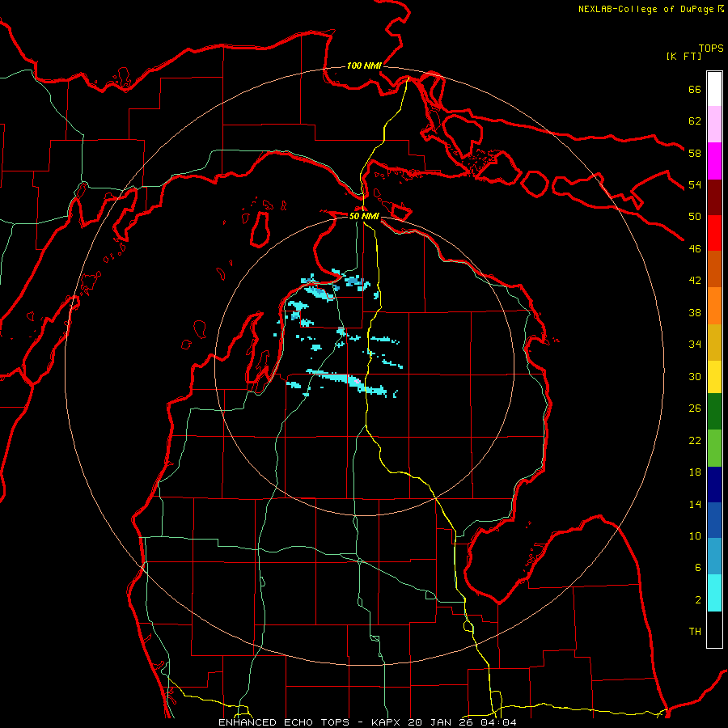Image resolution: width=728 pixels, height=728 pixels.
Task: Click the 10 legend value
Action: [x=695, y=535]
